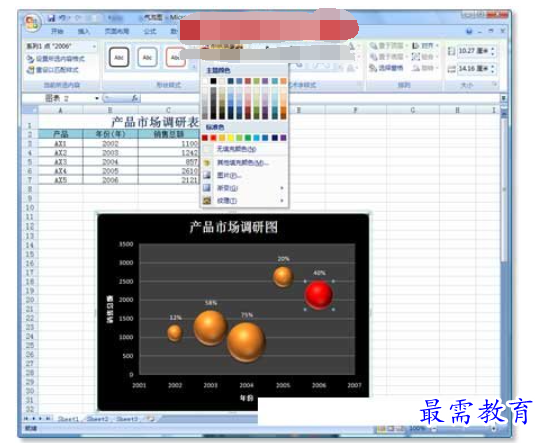
Task: Pick the black theme color swatch
Action: 213,81
